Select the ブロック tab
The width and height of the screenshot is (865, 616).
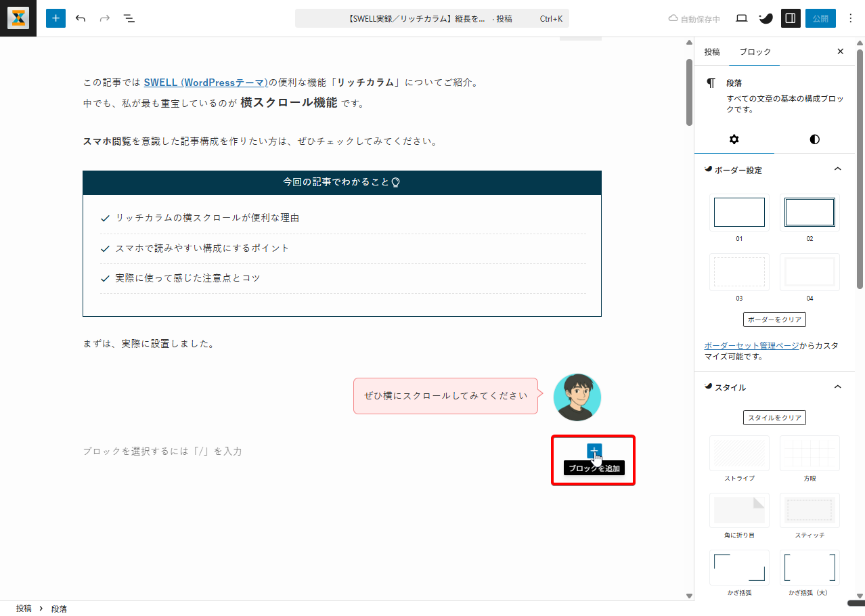[x=755, y=51]
